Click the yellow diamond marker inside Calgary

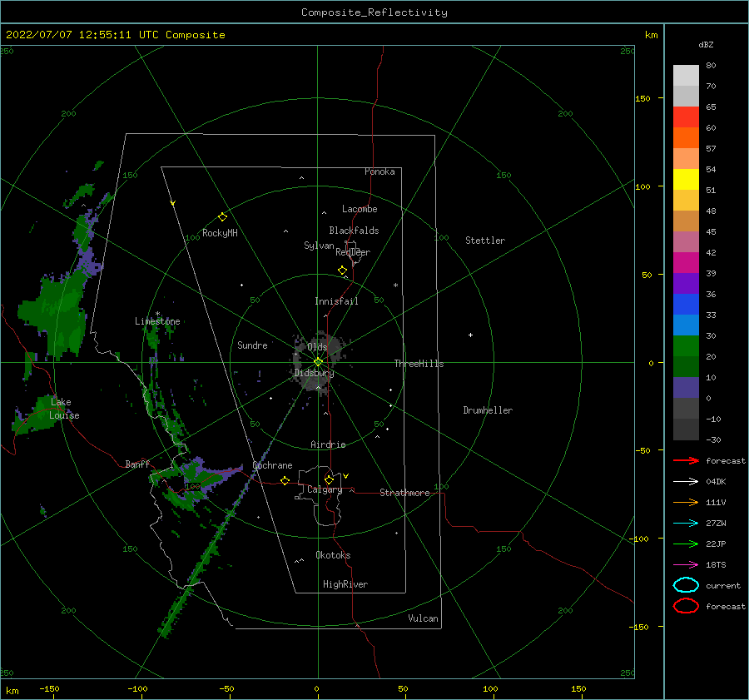[329, 479]
